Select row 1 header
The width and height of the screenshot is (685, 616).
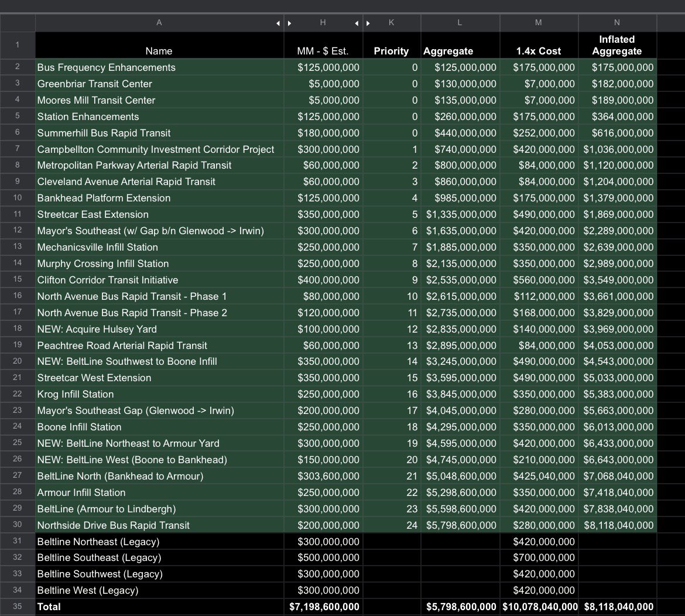click(18, 45)
